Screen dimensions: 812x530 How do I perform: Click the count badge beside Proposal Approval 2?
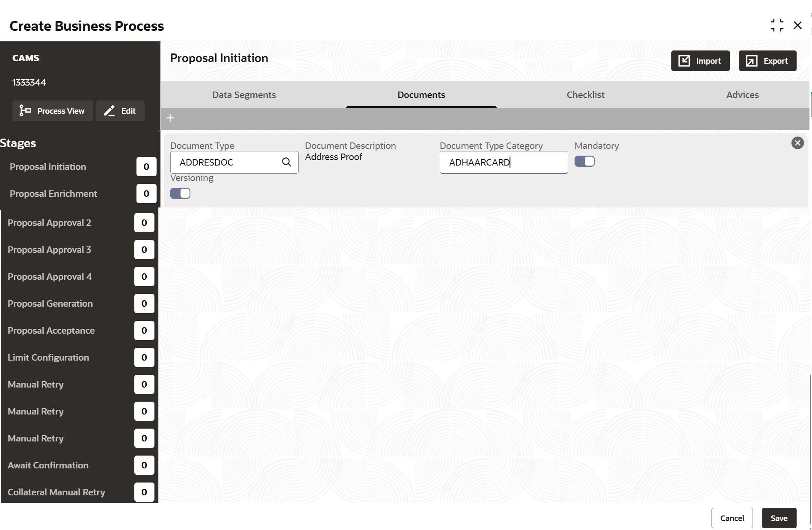[144, 223]
